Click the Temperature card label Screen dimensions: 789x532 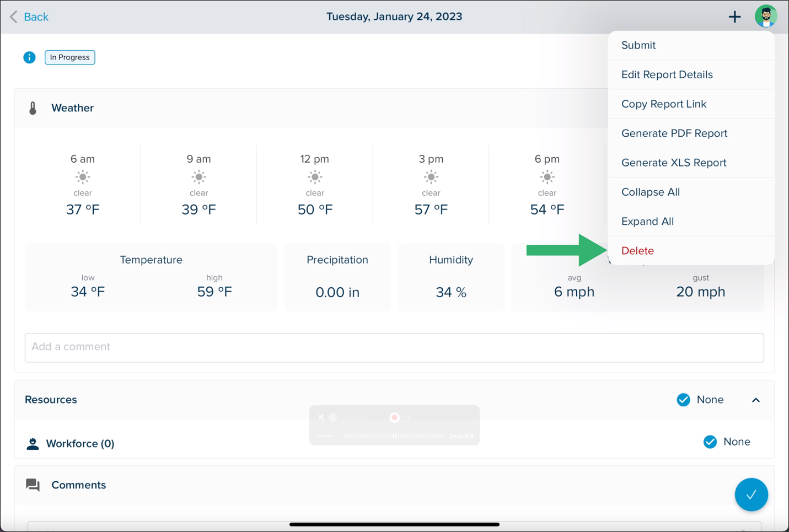pyautogui.click(x=151, y=260)
